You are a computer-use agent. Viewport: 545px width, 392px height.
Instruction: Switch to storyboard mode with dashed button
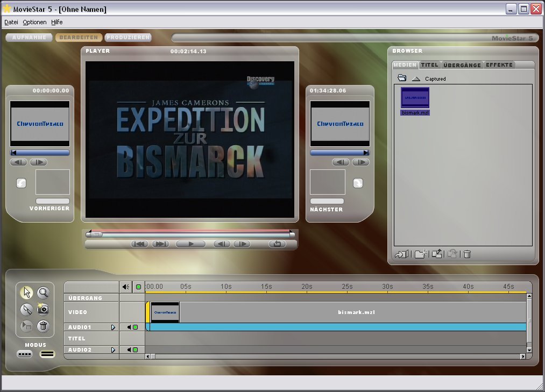click(25, 354)
